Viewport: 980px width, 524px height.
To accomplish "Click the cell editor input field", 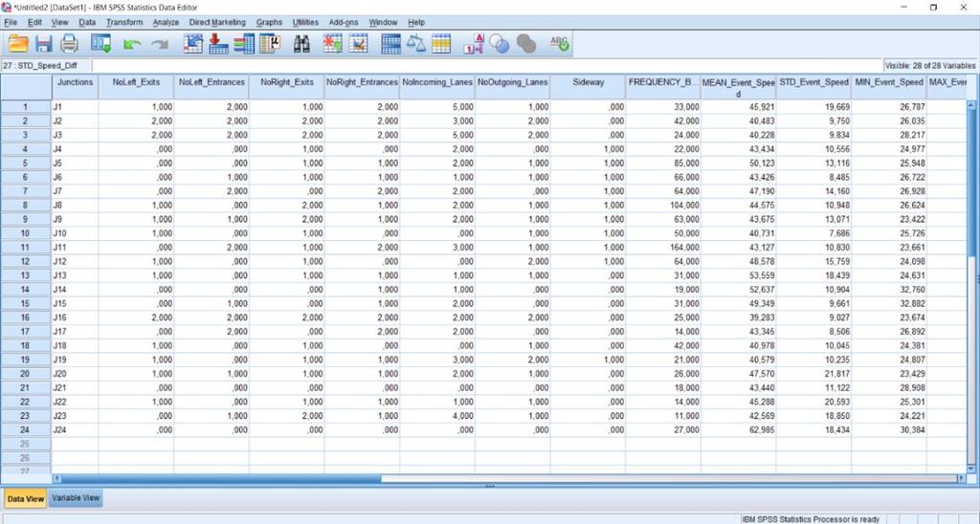I will pyautogui.click(x=486, y=66).
